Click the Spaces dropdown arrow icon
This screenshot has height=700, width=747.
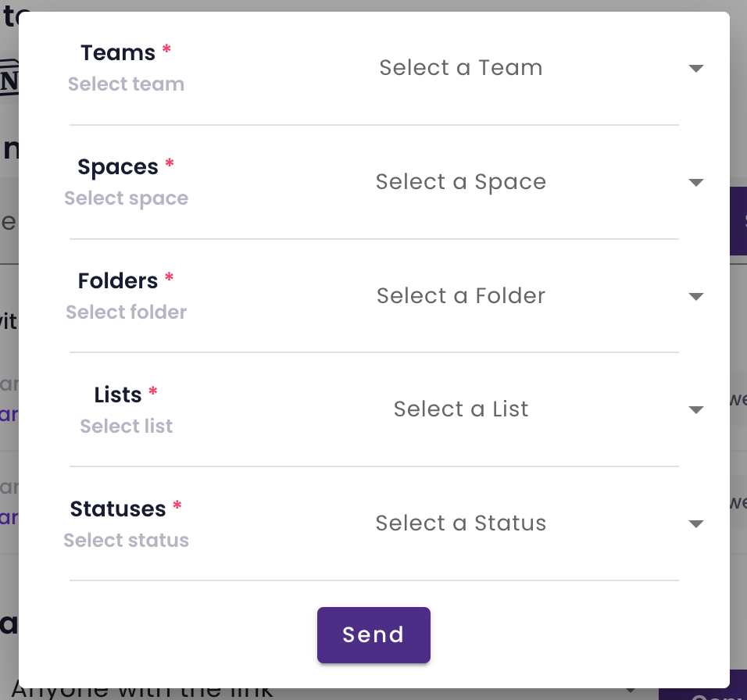coord(696,183)
